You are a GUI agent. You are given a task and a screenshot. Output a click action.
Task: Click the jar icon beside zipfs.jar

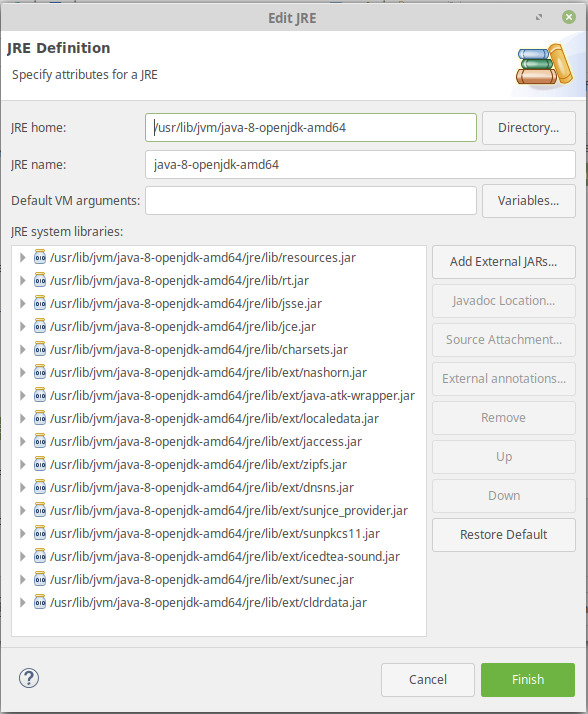pos(40,464)
